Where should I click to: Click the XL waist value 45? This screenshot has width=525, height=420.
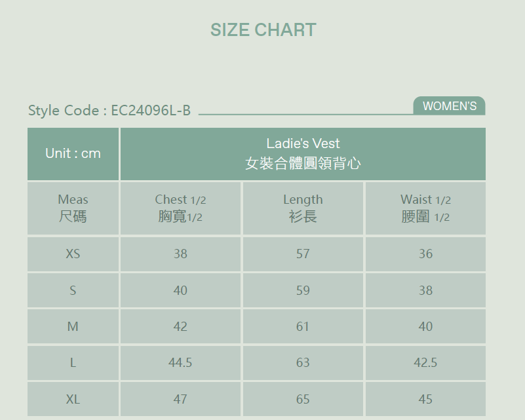tap(425, 399)
